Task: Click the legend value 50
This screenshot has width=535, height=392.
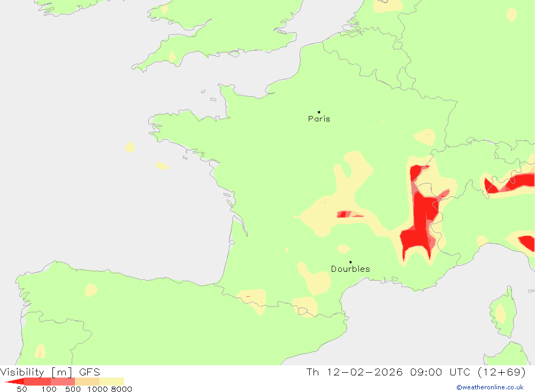Action: pyautogui.click(x=22, y=389)
